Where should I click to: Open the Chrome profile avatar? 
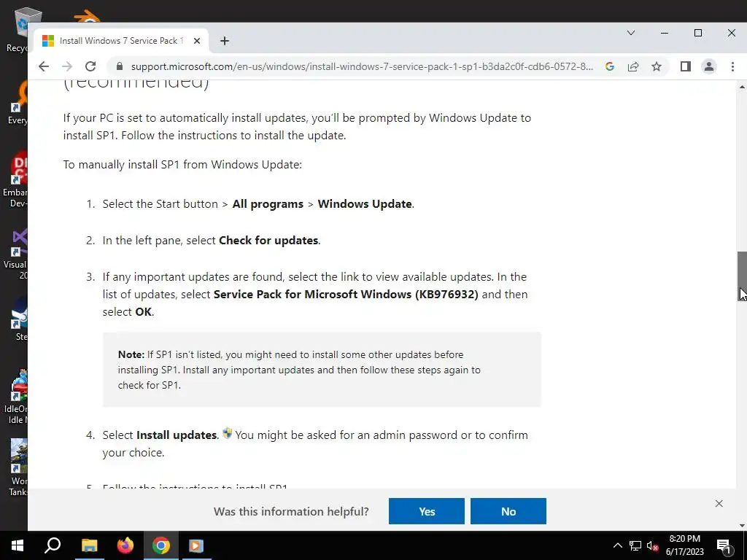(x=709, y=66)
